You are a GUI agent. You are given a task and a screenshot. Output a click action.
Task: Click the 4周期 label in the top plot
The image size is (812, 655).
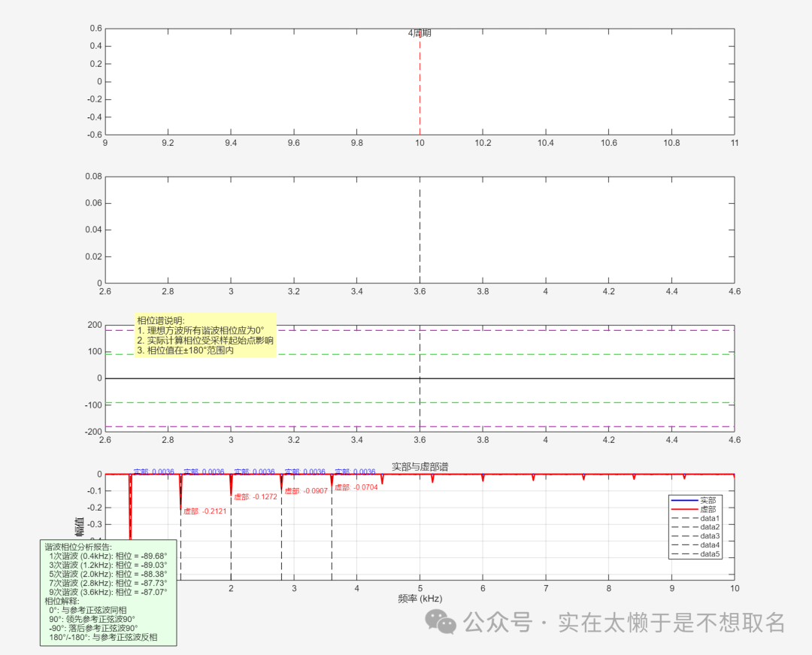pyautogui.click(x=420, y=33)
